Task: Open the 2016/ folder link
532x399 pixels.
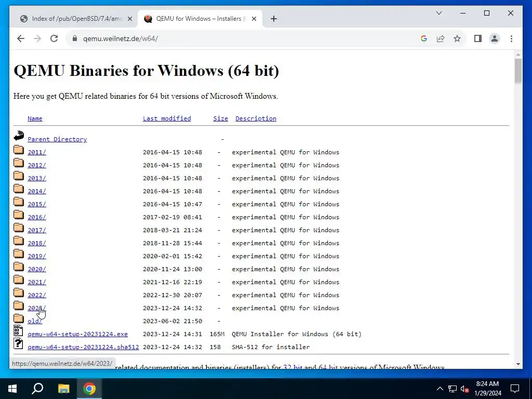Action: coord(37,217)
